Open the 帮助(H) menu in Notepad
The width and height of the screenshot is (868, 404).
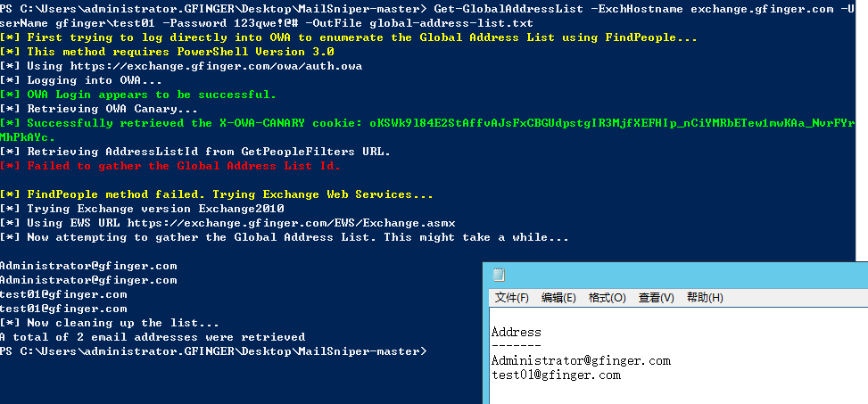[x=705, y=298]
